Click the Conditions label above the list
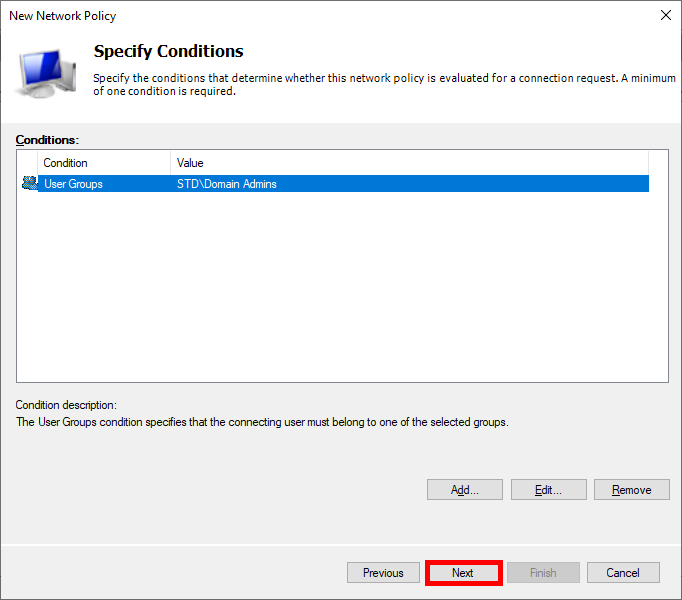The image size is (682, 600). (x=47, y=140)
